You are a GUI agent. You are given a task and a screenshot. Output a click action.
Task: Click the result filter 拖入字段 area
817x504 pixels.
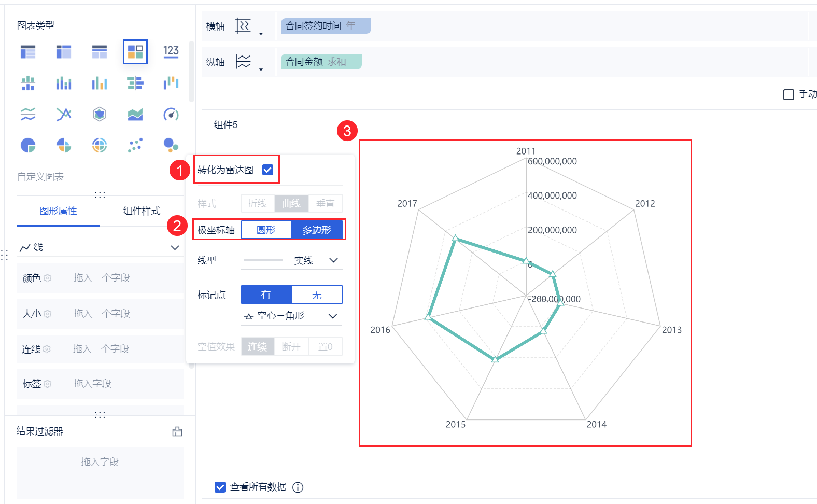[x=100, y=462]
